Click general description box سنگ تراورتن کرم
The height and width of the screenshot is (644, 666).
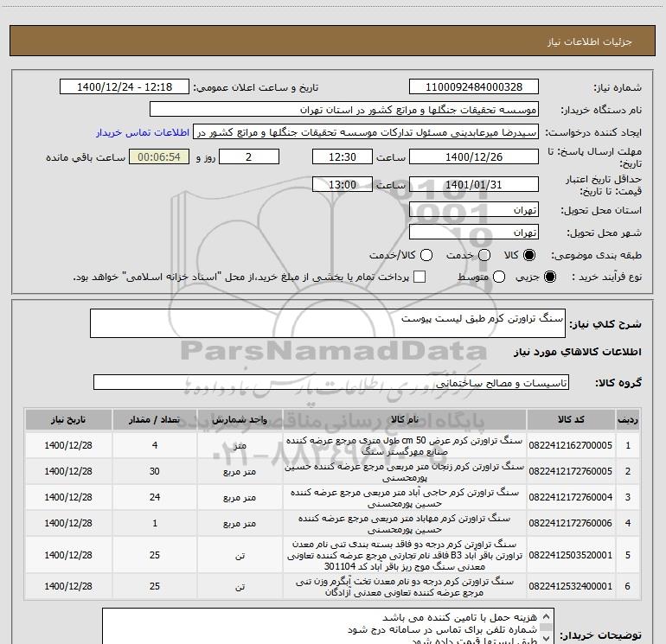tap(328, 323)
